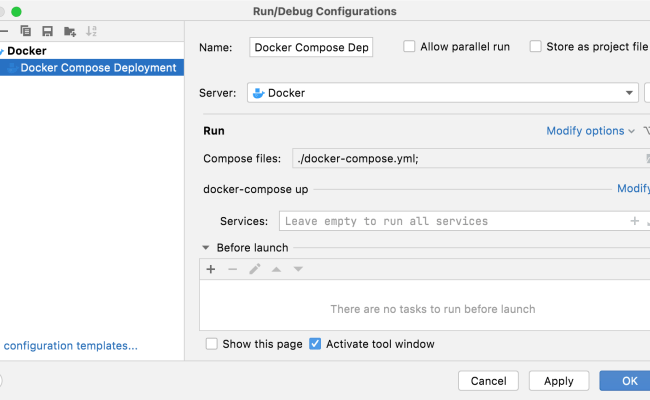The image size is (650, 400).
Task: Click the Create New Folder icon
Action: 70,31
